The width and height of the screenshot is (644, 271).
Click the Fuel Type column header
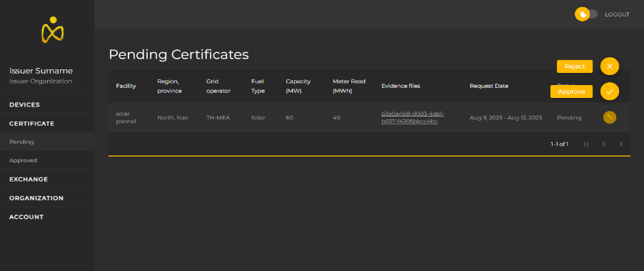tap(258, 86)
